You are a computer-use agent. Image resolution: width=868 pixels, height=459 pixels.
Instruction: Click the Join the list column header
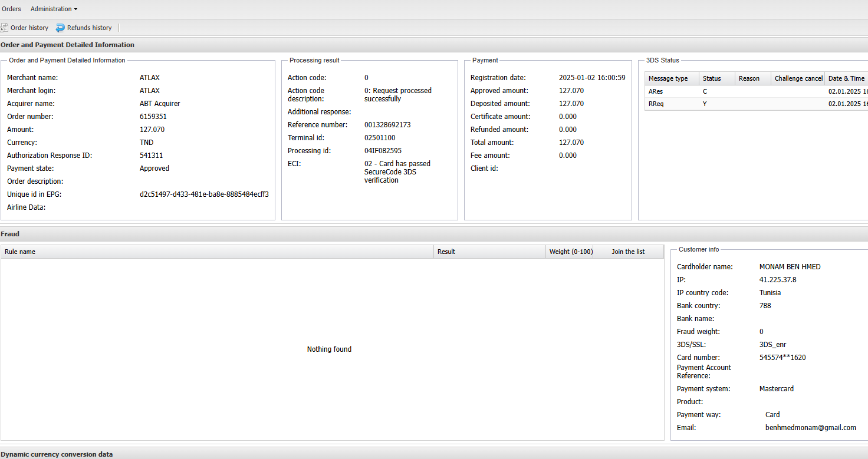coord(628,252)
